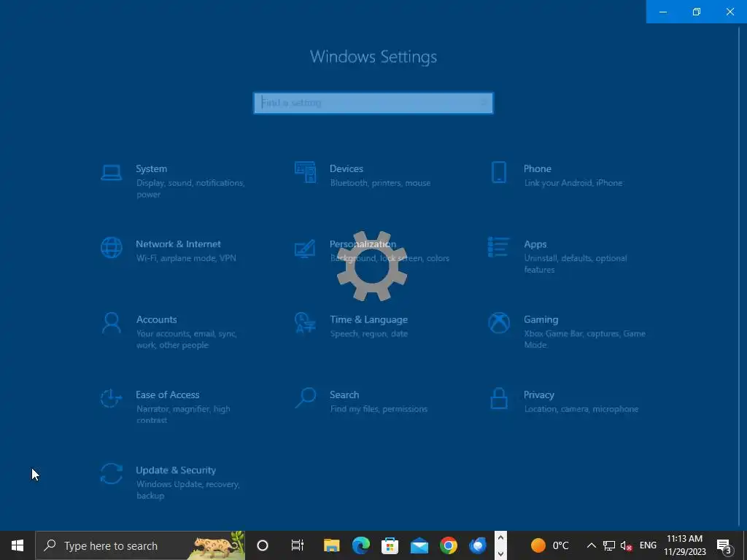Open the muted volume tray icon

[x=626, y=545]
